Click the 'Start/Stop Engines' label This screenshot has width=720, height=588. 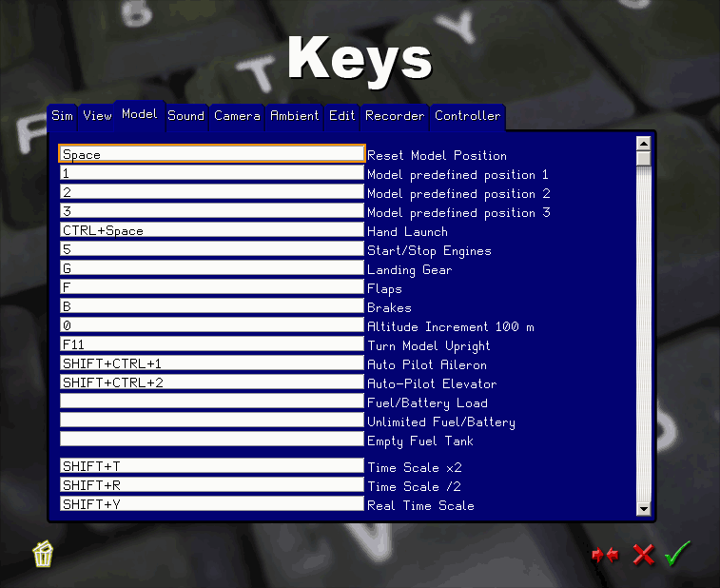(429, 251)
